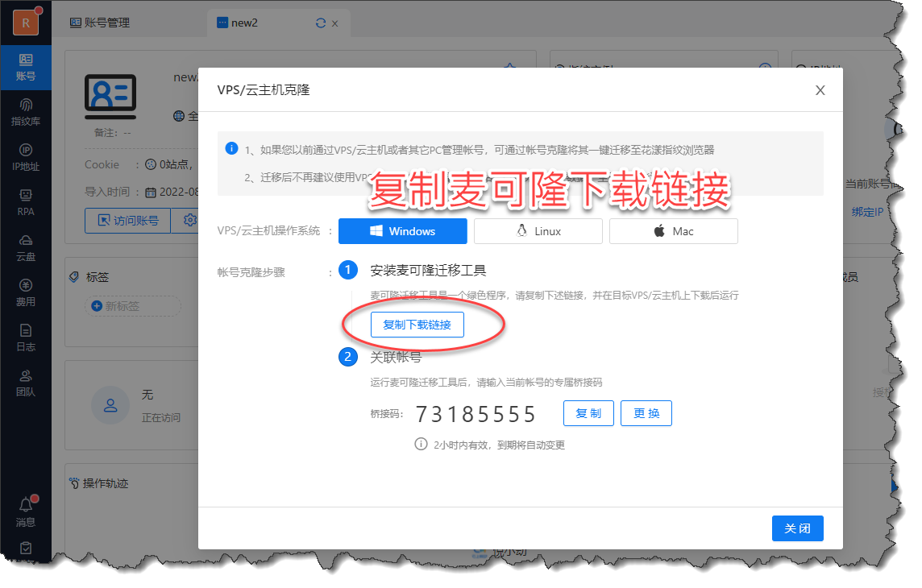Add a 新标签 tag
This screenshot has width=922, height=588.
pyautogui.click(x=132, y=306)
